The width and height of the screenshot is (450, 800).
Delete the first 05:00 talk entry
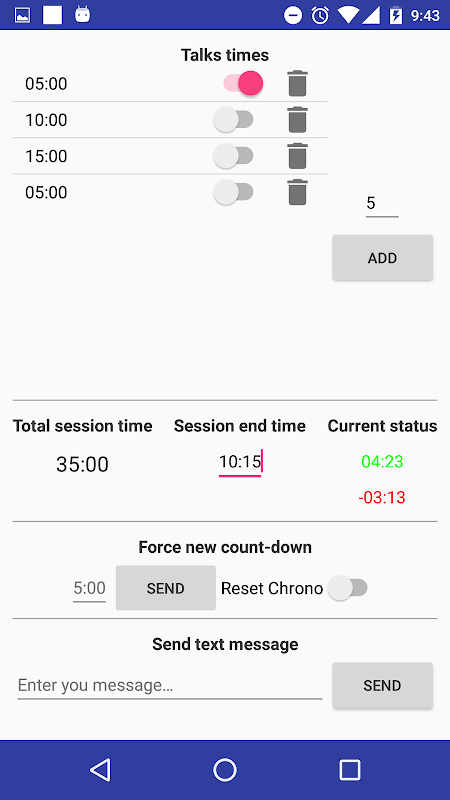pos(297,84)
